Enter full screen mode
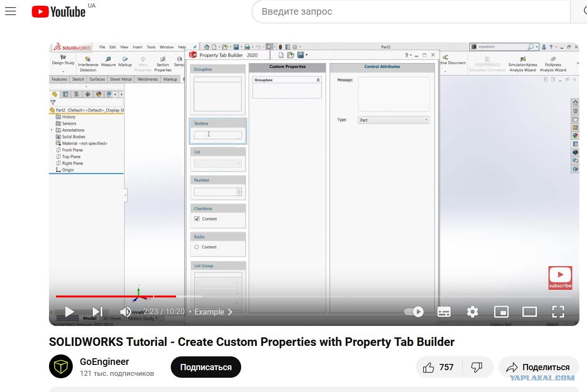 [x=558, y=312]
